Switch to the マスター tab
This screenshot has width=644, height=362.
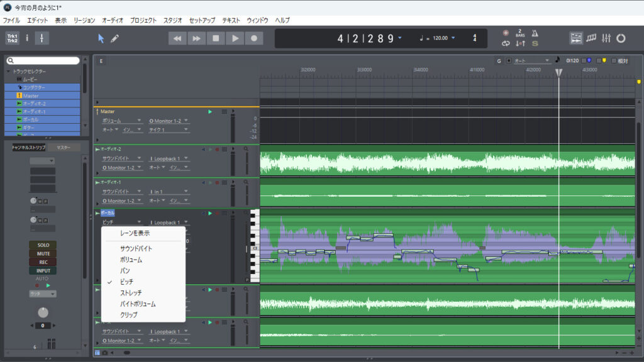[x=64, y=148]
